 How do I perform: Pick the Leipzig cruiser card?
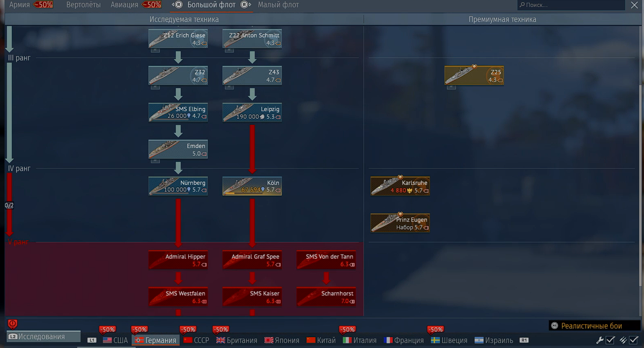(252, 112)
